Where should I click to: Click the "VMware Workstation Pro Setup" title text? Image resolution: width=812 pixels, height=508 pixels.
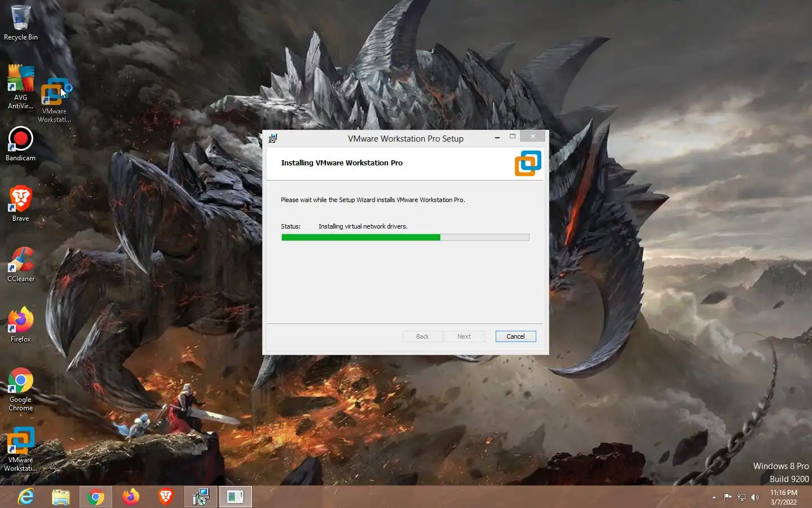pos(405,139)
